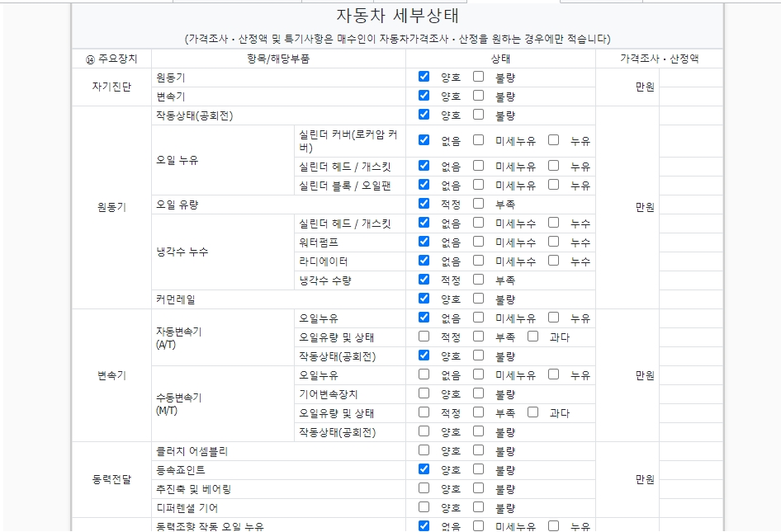Select 누수 for 라디에이터
781x532 pixels.
click(x=553, y=261)
